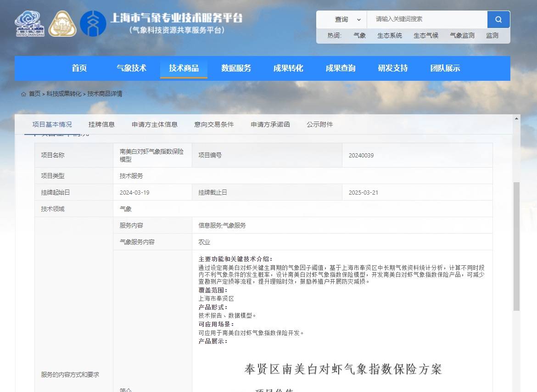537x392 pixels.
Task: Open the 公示附件 tab
Action: (319, 124)
